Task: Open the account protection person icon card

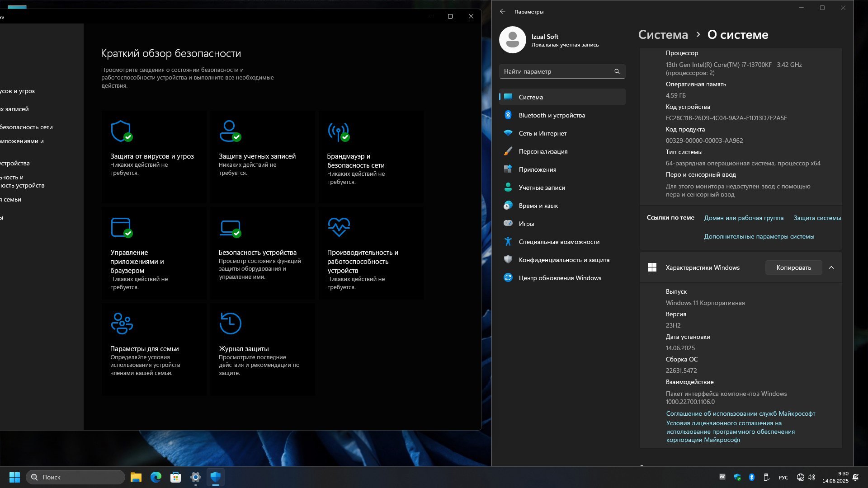Action: (262, 157)
